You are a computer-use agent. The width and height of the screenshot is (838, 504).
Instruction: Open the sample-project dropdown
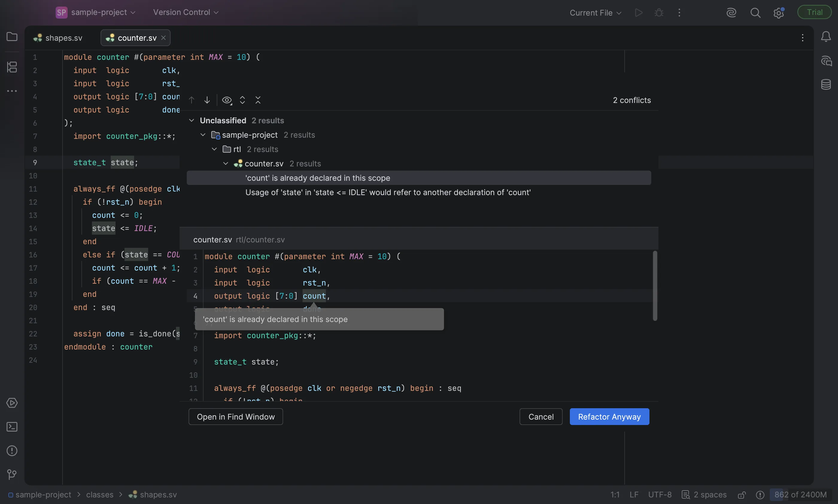[96, 13]
